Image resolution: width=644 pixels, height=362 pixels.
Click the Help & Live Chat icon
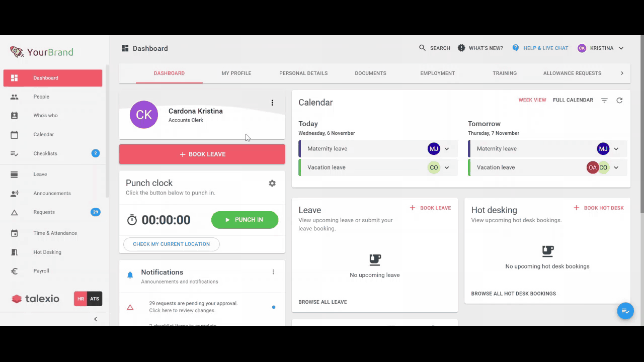point(516,48)
